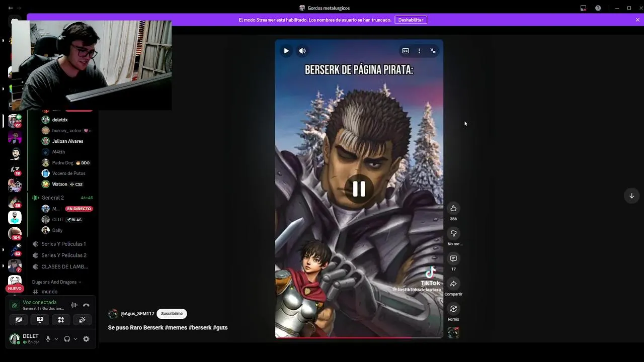Select user Julloan Alvares in voice list
Image resolution: width=644 pixels, height=362 pixels.
coord(67,141)
